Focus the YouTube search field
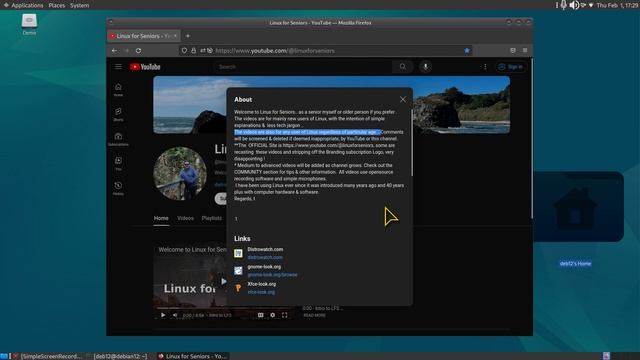The width and height of the screenshot is (640, 360). click(x=303, y=67)
